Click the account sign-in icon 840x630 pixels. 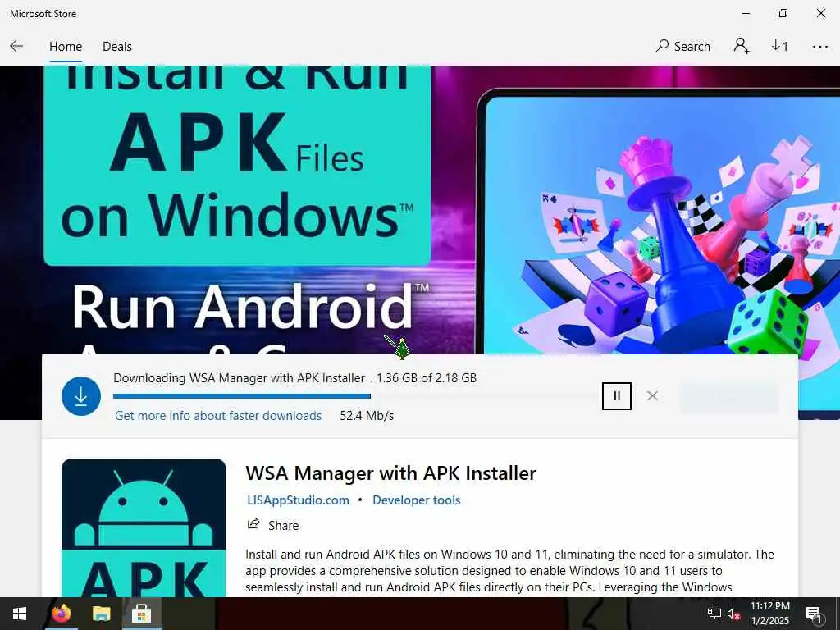742,46
